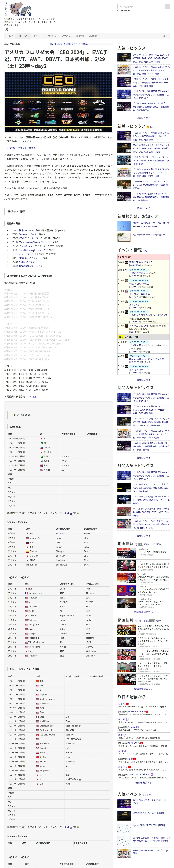This screenshot has height=868, width=174.
Task: Open the 動画情報 menu item
Action: coord(80,36)
